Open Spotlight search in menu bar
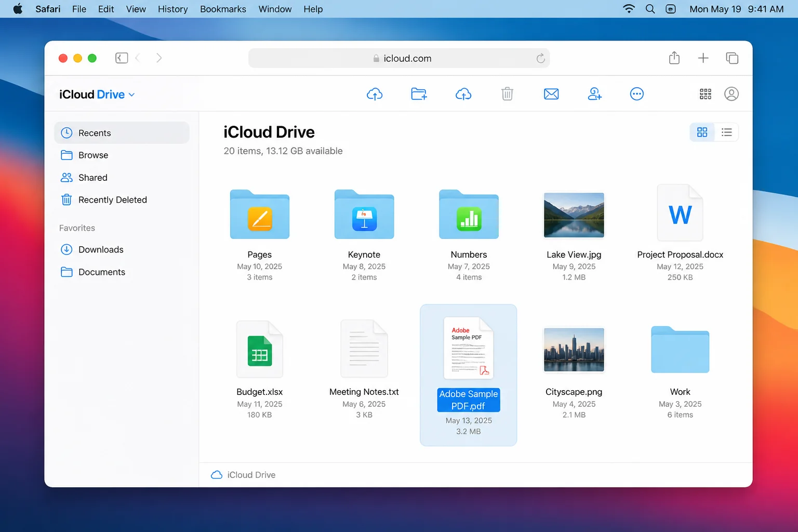798x532 pixels. pyautogui.click(x=650, y=9)
